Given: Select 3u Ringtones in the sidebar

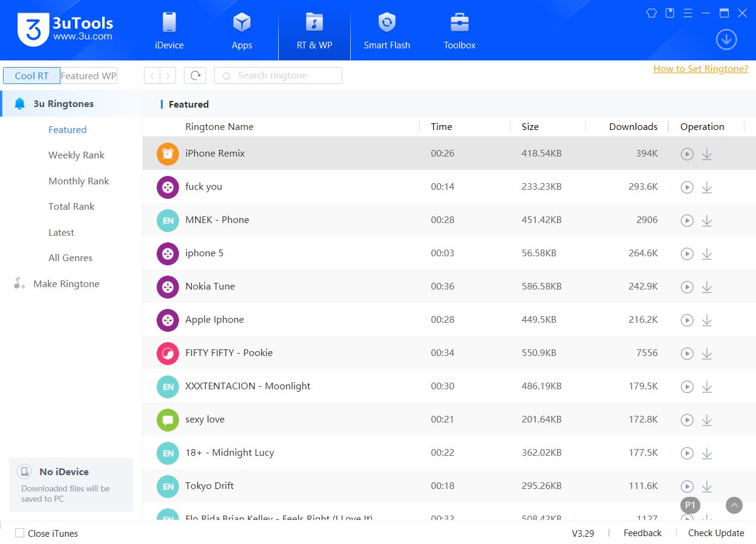Looking at the screenshot, I should (x=71, y=104).
